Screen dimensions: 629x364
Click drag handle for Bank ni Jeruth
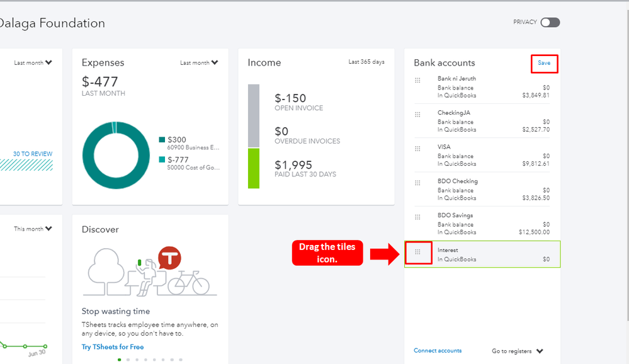417,80
